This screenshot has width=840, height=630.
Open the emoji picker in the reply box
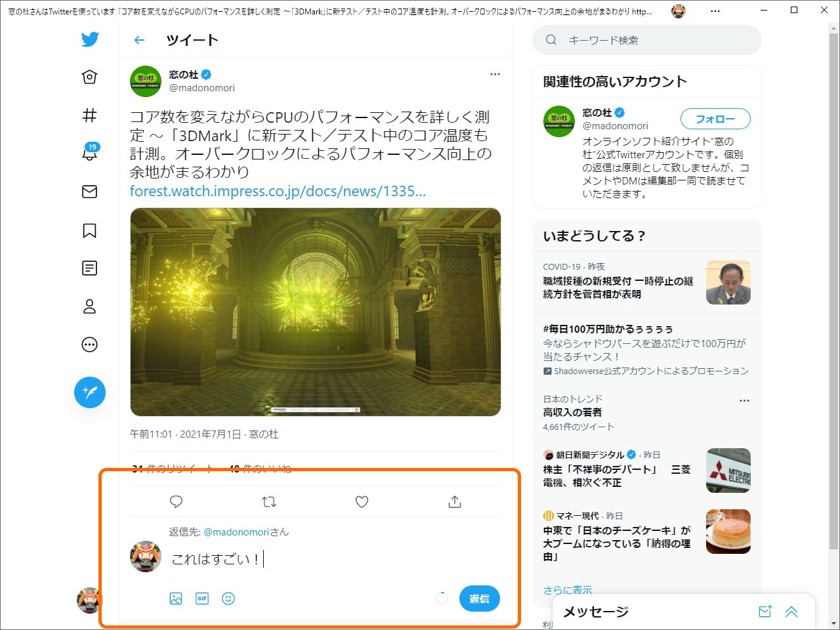click(x=228, y=598)
